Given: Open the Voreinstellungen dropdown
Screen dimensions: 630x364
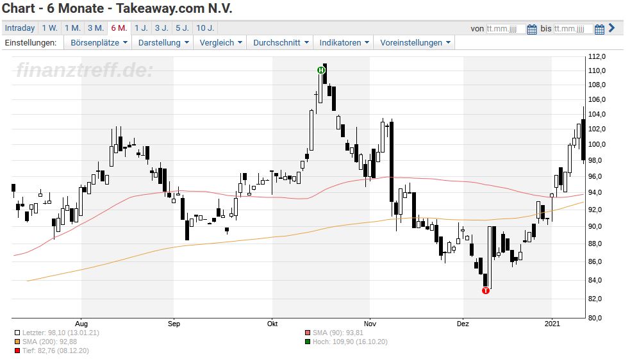Looking at the screenshot, I should (415, 42).
